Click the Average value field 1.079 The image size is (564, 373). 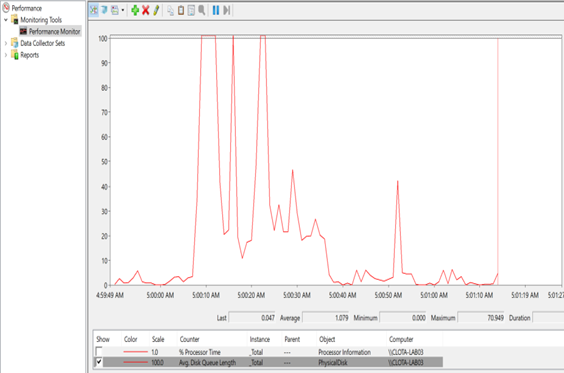(326, 318)
